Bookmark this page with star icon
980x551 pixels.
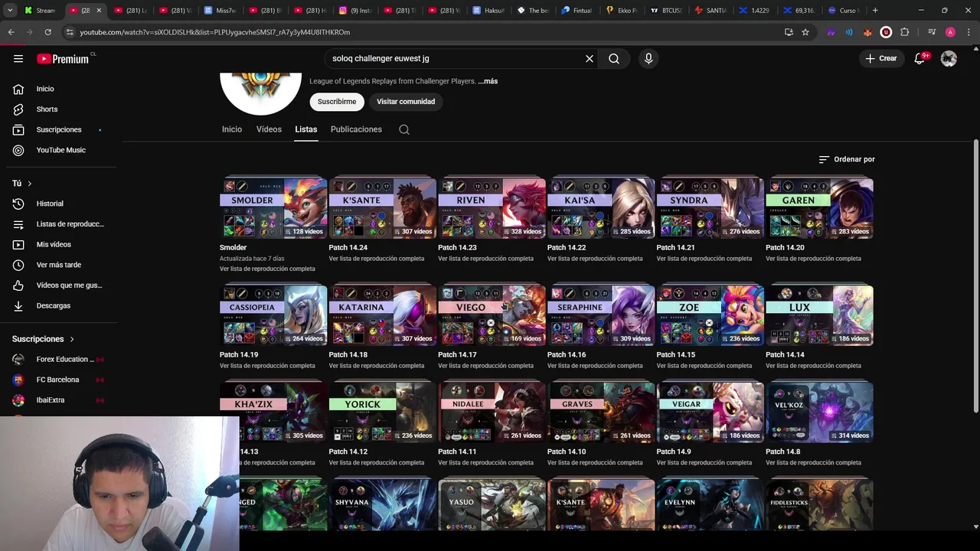coord(805,32)
